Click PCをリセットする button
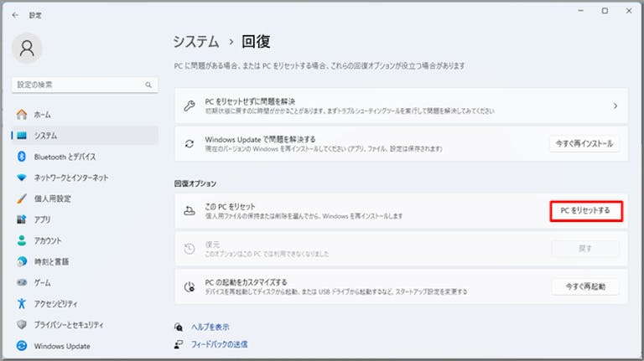This screenshot has width=644, height=361. 585,211
